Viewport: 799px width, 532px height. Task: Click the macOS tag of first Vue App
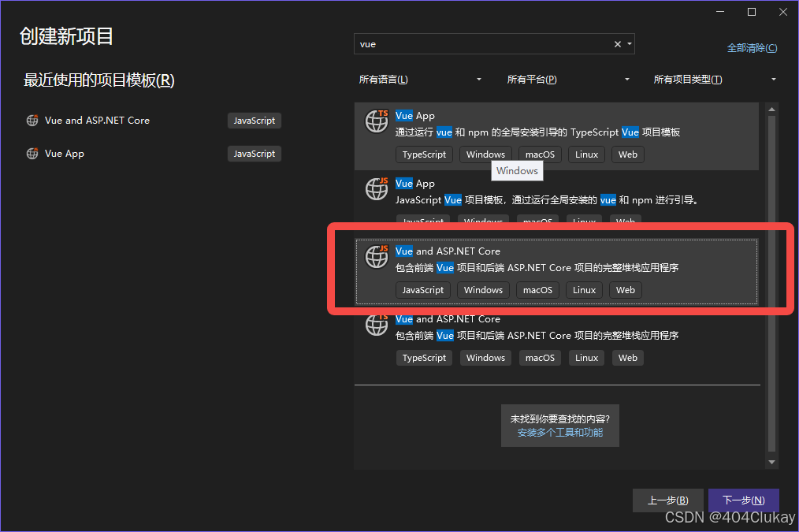540,154
